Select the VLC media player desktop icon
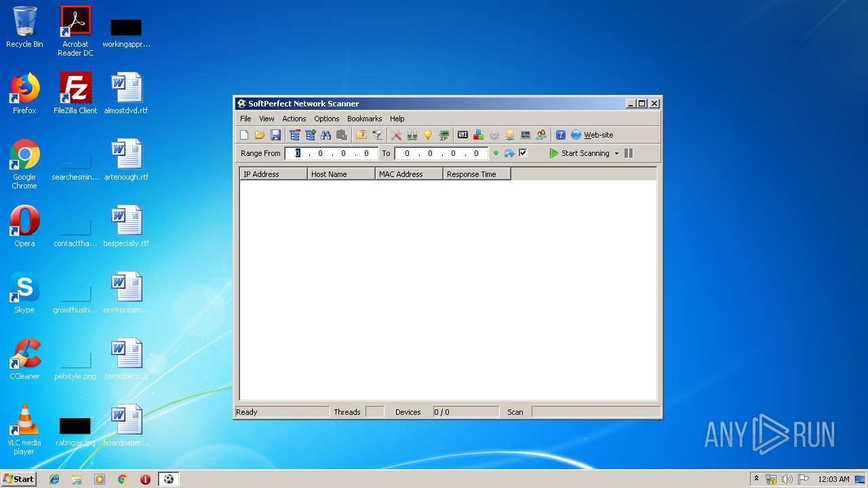The width and height of the screenshot is (868, 488). pyautogui.click(x=24, y=430)
